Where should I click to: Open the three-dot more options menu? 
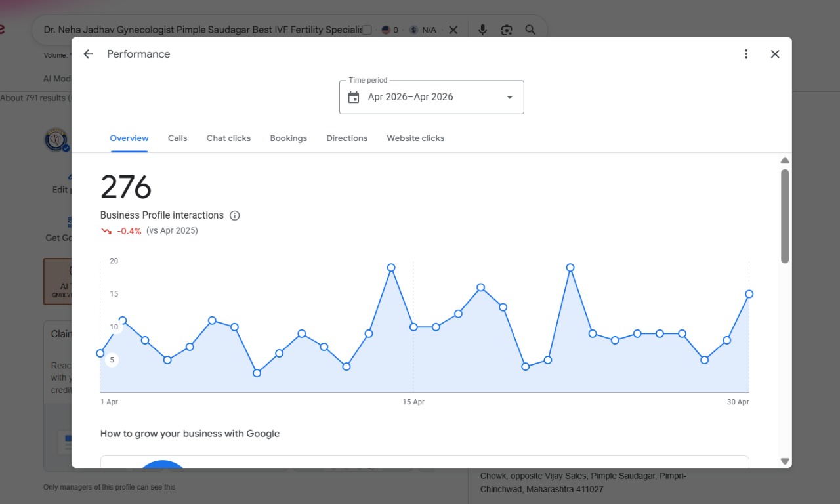746,54
